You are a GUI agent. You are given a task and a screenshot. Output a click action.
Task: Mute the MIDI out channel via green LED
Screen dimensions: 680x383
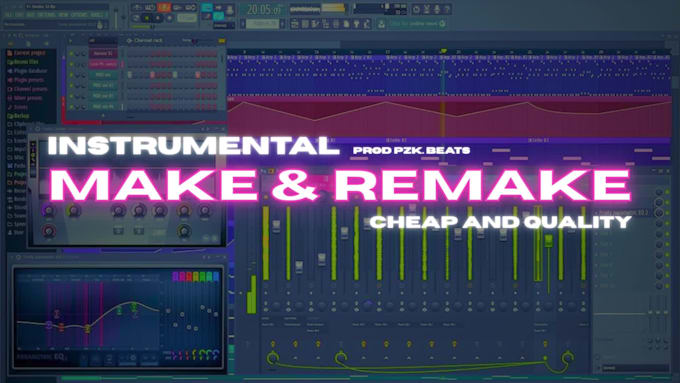click(x=72, y=75)
